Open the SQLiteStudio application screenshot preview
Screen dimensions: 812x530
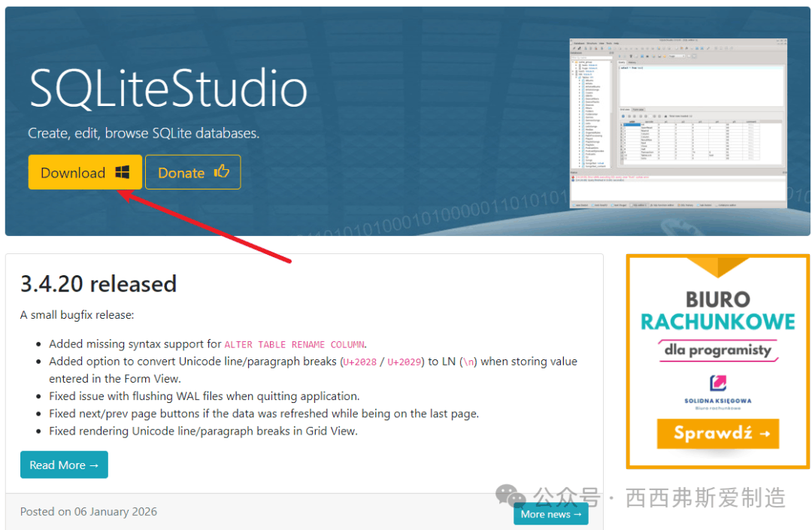[677, 124]
